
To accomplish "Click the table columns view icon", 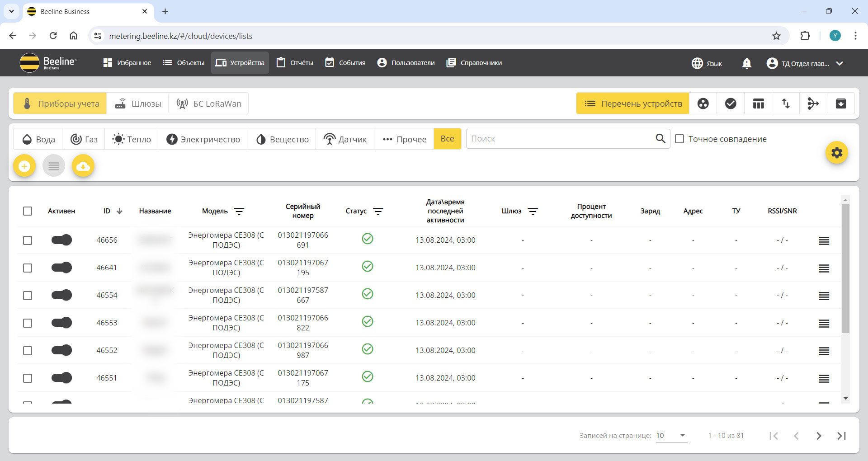I will pos(758,103).
